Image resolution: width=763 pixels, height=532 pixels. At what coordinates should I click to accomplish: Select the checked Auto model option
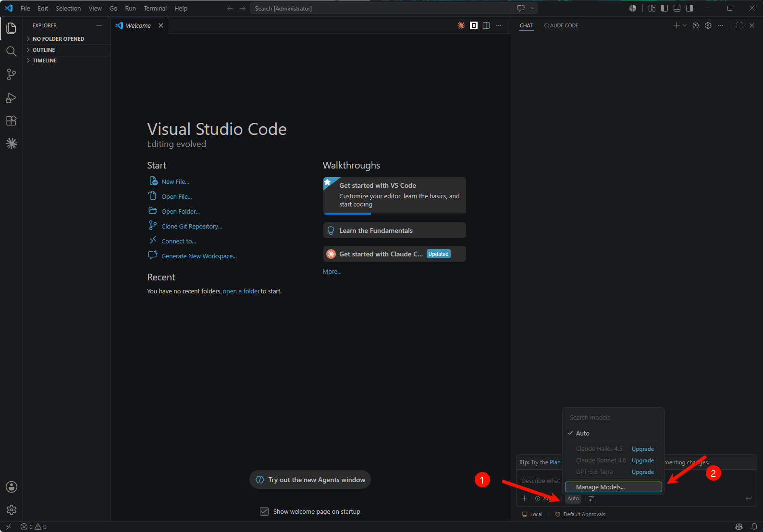(x=613, y=433)
